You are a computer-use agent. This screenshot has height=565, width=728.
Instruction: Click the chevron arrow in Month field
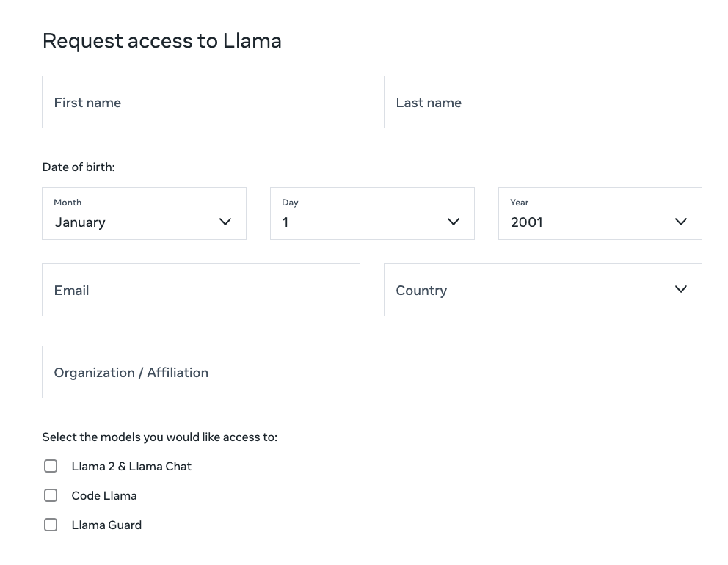(x=225, y=222)
